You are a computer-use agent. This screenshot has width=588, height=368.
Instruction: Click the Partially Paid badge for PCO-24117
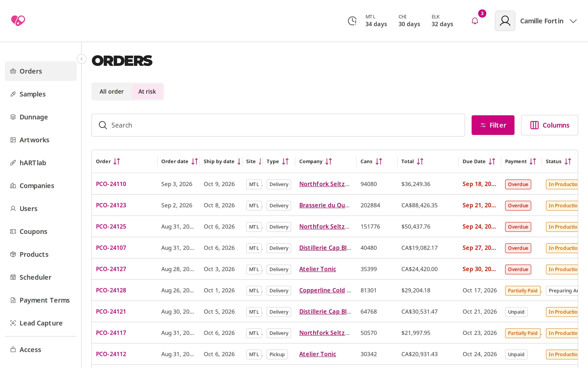point(523,333)
